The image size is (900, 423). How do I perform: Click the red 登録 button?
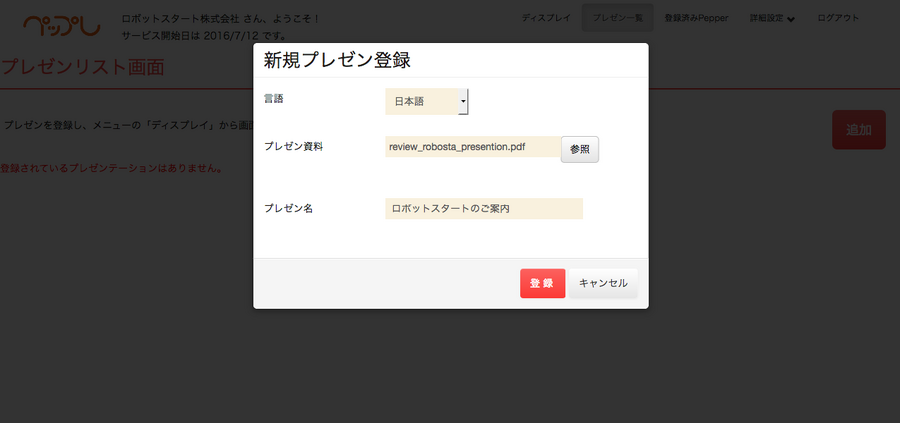[542, 283]
